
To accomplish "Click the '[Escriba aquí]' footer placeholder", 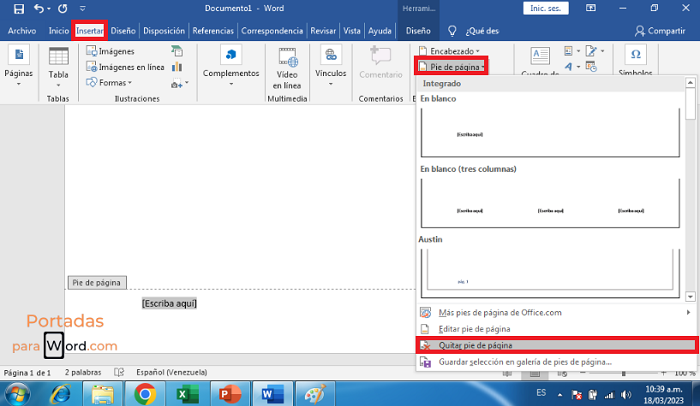I will [169, 304].
